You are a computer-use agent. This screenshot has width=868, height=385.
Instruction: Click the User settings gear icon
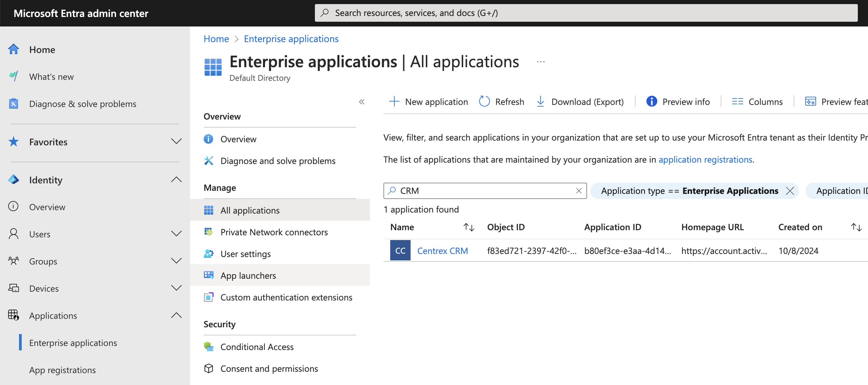coord(209,254)
